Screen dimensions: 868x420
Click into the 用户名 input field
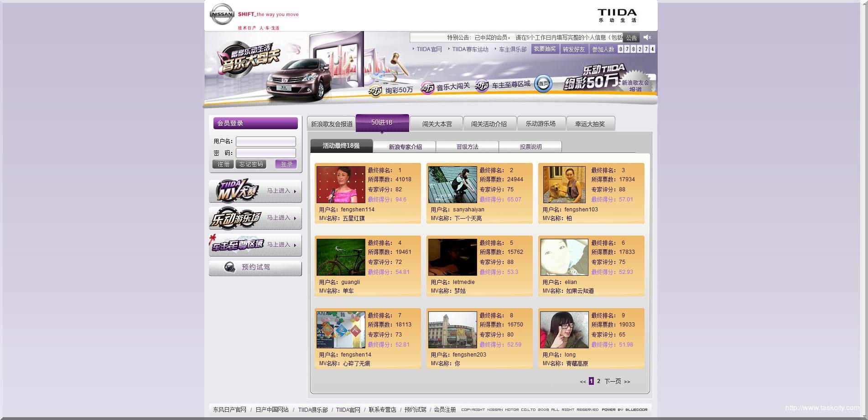pyautogui.click(x=266, y=142)
